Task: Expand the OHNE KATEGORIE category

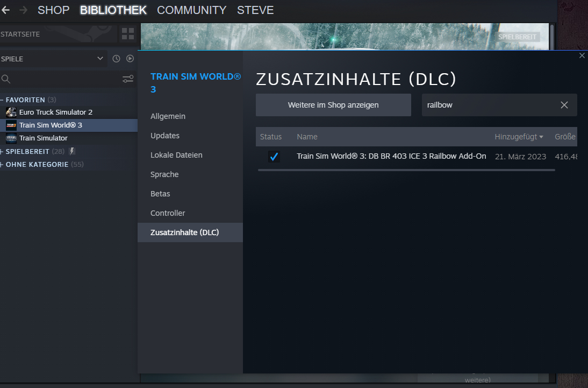Action: click(2, 165)
